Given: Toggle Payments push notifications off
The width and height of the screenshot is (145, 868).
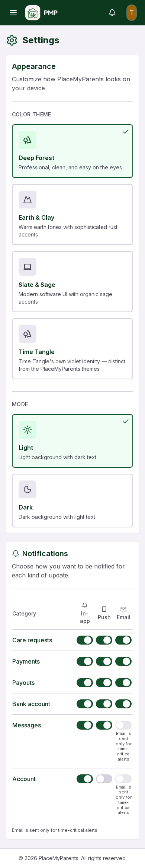Looking at the screenshot, I should click(x=104, y=661).
